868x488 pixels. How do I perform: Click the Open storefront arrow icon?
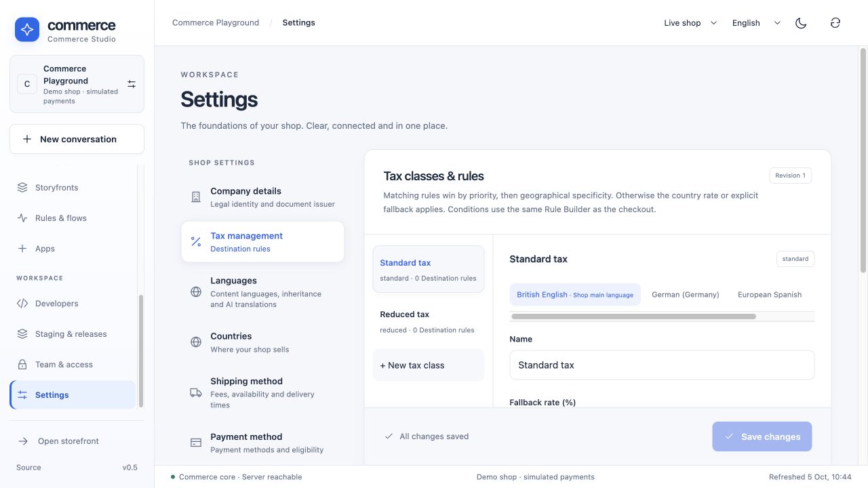tap(23, 441)
